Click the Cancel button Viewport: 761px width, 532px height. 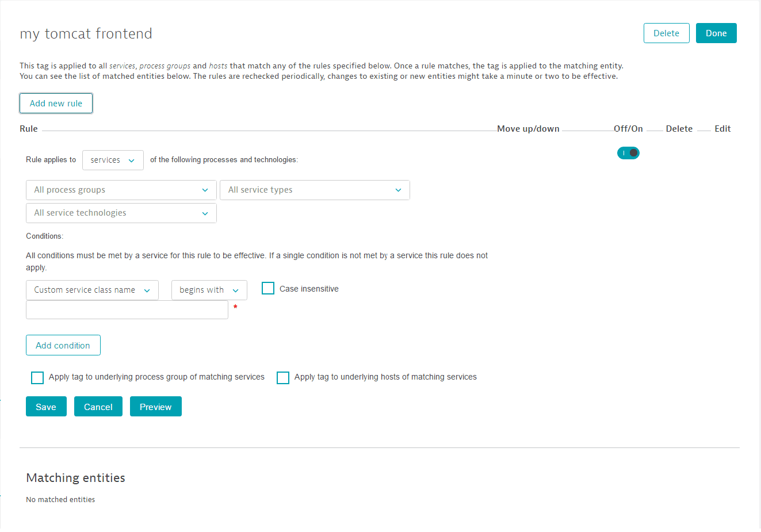coord(98,407)
